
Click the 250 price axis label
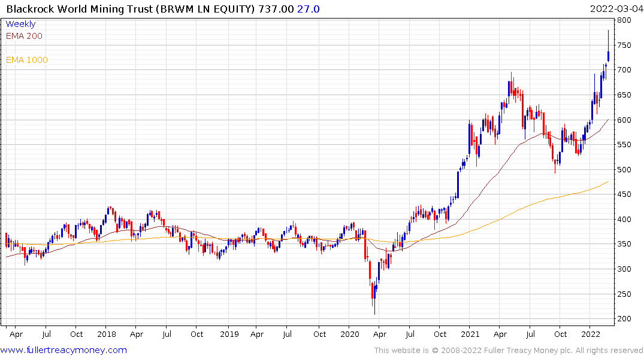point(624,294)
